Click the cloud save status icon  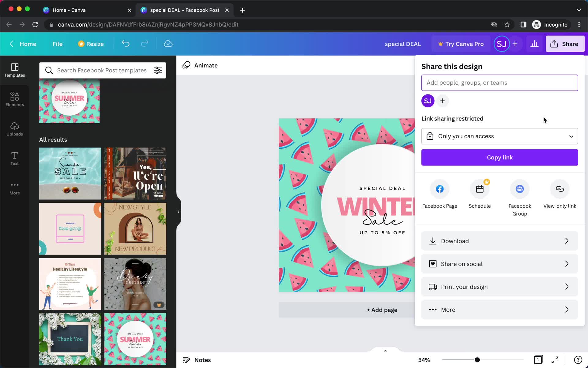coord(168,44)
